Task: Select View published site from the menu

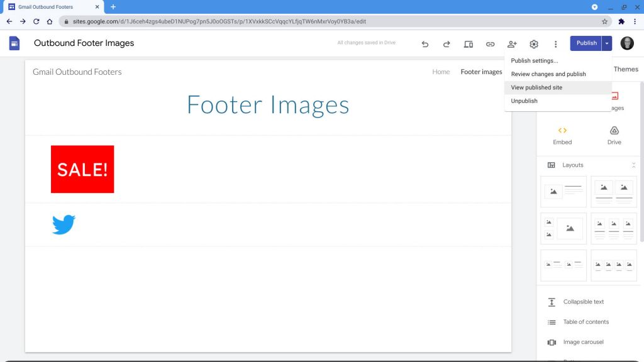Action: point(536,87)
